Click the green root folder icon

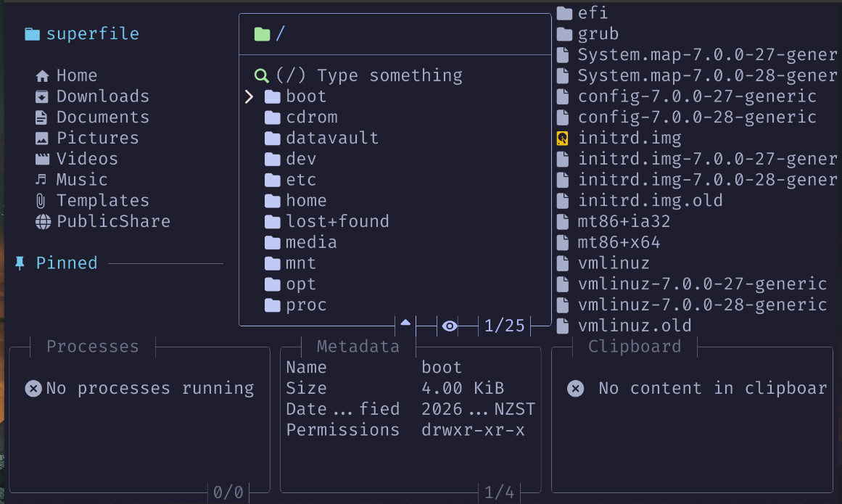coord(262,34)
